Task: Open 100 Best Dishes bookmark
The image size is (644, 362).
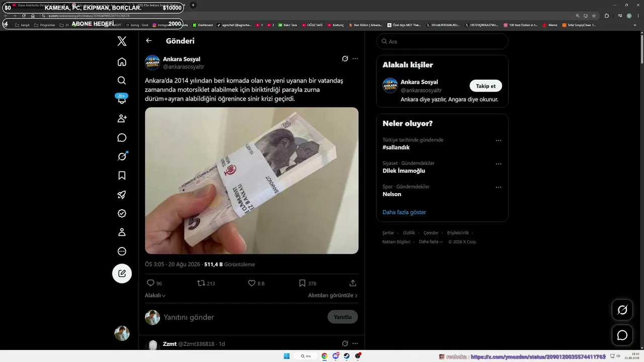Action: pos(521,25)
